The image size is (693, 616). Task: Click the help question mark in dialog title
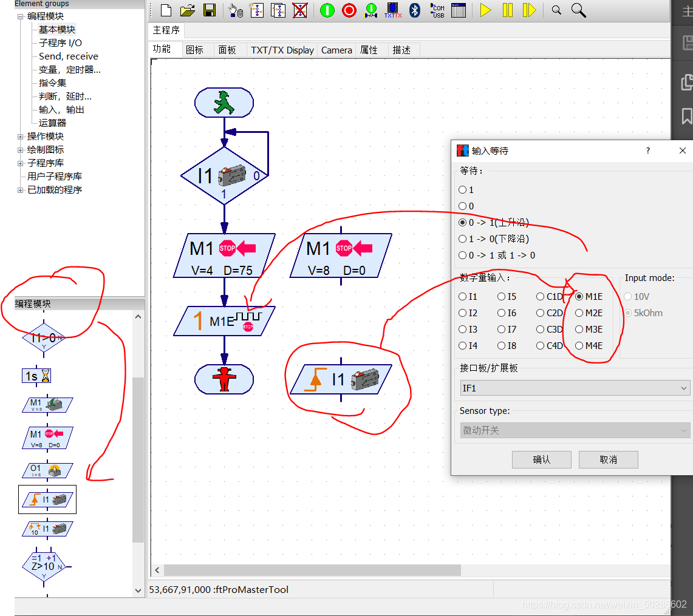pyautogui.click(x=648, y=151)
